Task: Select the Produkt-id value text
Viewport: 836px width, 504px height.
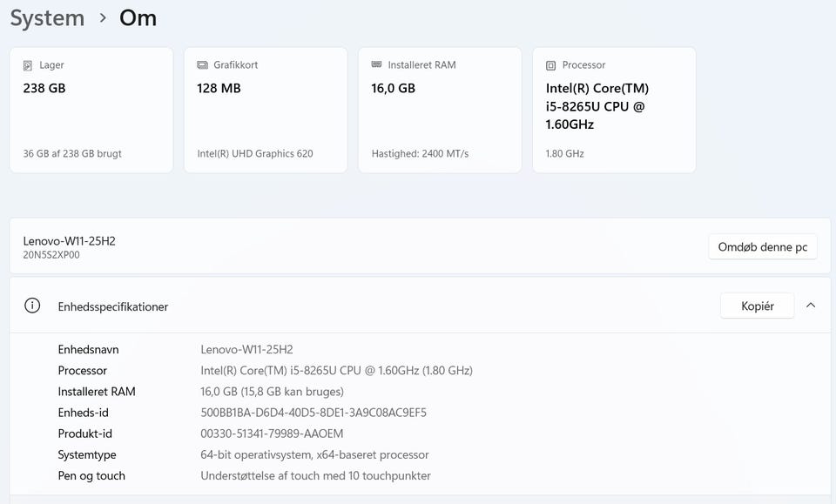Action: click(272, 433)
